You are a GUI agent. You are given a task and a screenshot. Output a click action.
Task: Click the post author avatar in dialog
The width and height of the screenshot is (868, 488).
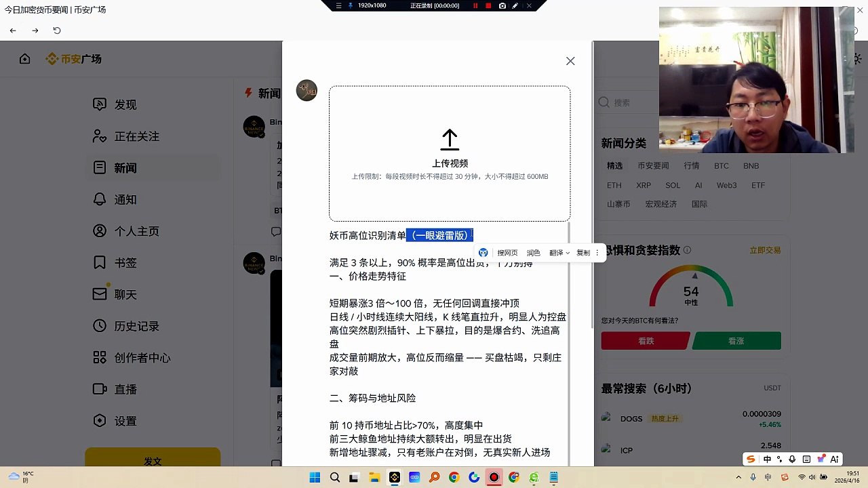(x=307, y=90)
